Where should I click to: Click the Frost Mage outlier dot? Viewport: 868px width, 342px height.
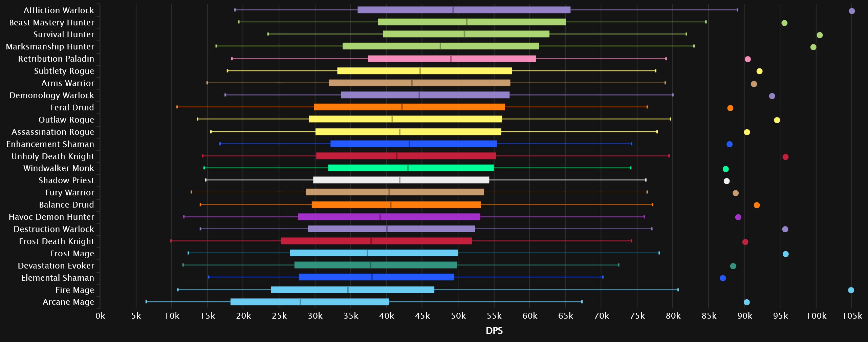[x=785, y=254]
